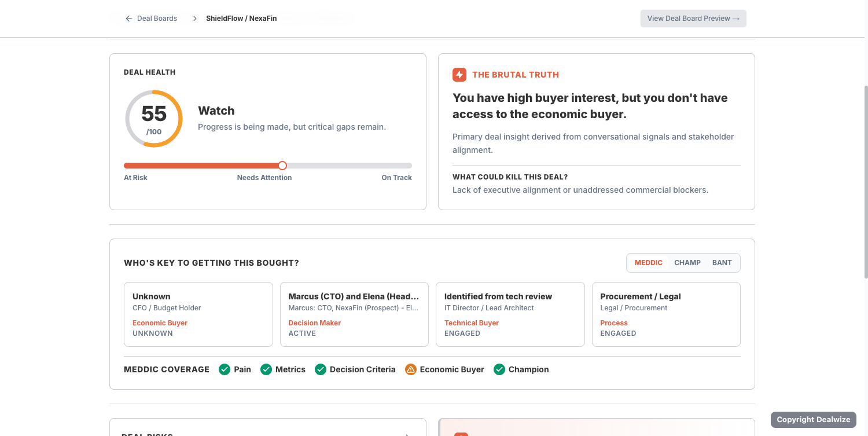Screen dimensions: 868x436
Task: Click the "Needs Attention" slider label
Action: (264, 178)
